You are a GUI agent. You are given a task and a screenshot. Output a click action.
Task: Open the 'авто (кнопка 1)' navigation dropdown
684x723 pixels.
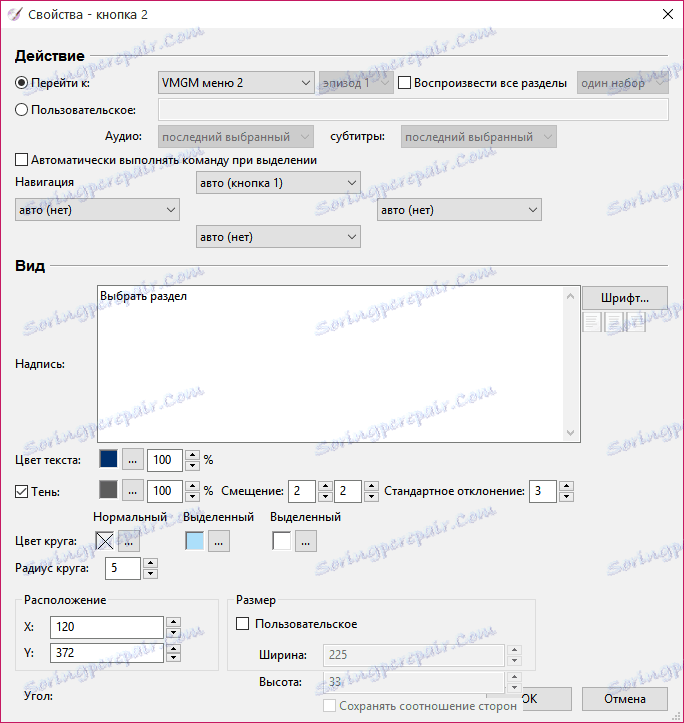coord(278,183)
